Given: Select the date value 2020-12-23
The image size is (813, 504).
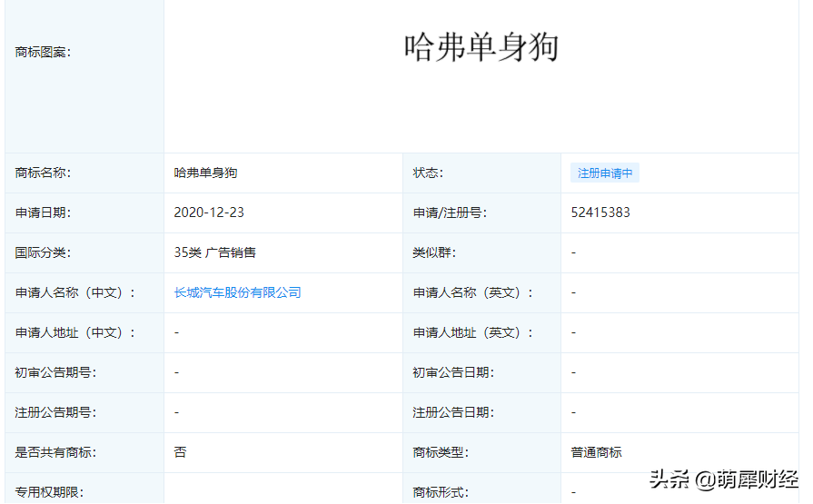Looking at the screenshot, I should tap(209, 212).
